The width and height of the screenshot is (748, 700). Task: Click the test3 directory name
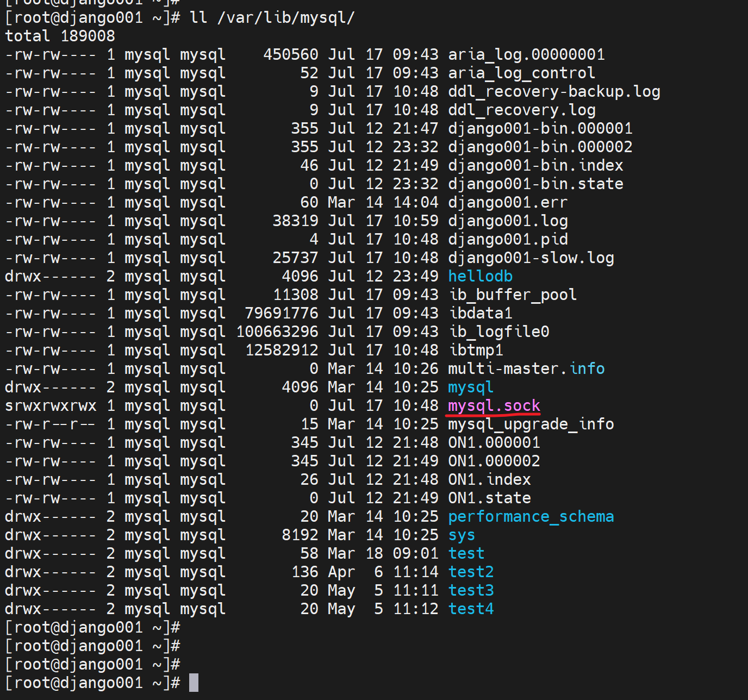point(471,591)
